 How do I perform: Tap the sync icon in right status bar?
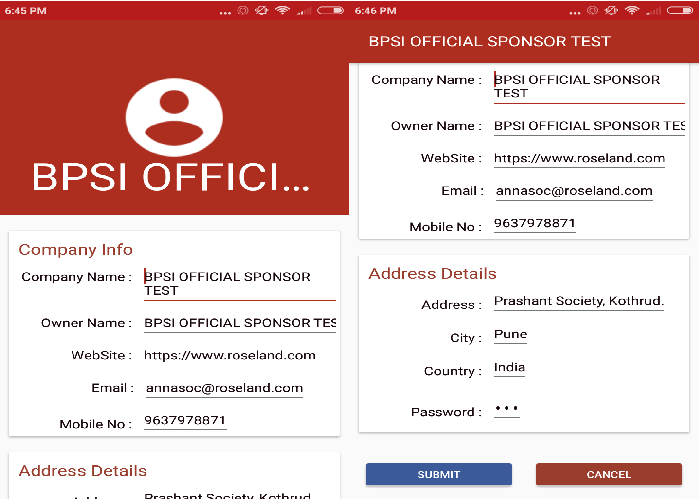pyautogui.click(x=611, y=10)
